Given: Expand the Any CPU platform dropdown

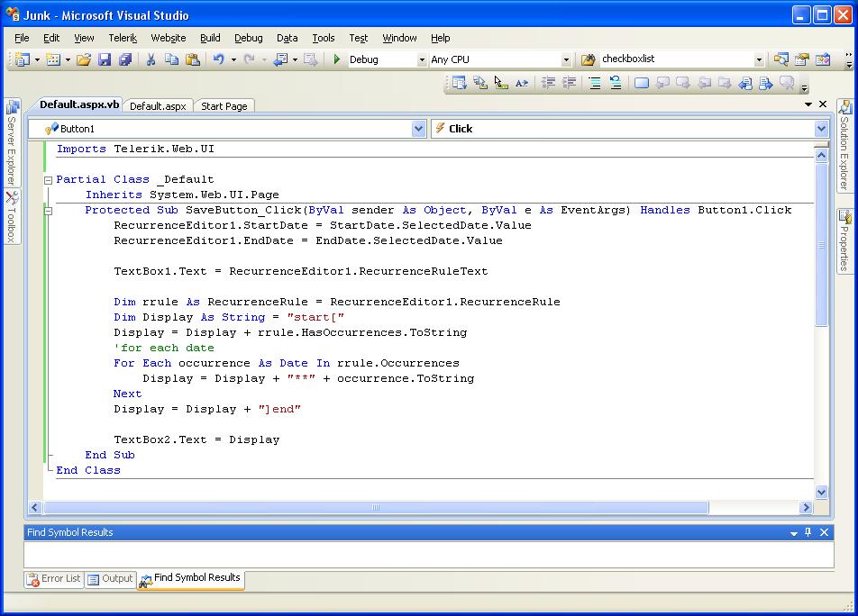Looking at the screenshot, I should tap(566, 59).
